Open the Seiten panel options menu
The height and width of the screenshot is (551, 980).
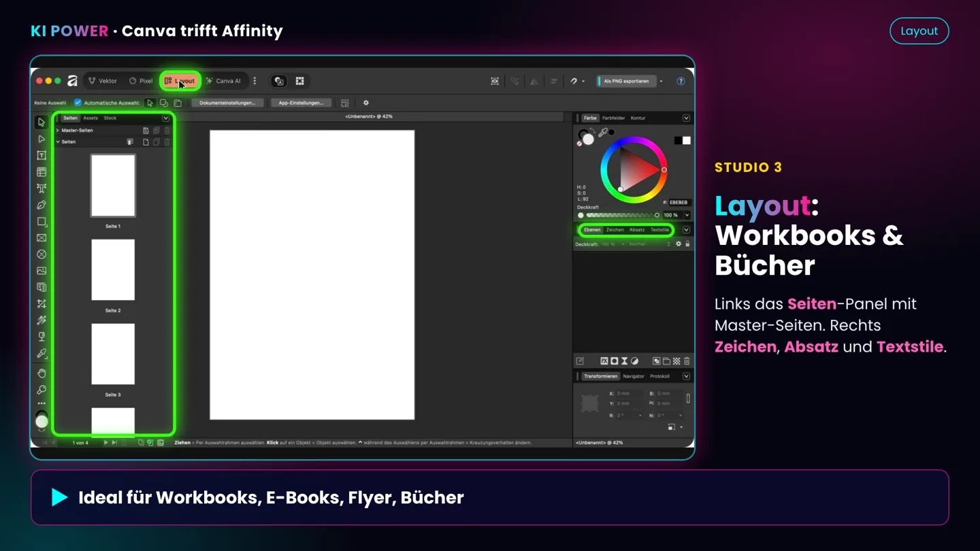(x=165, y=118)
